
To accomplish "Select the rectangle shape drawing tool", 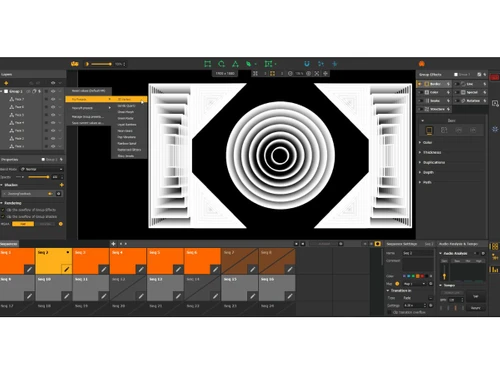I will pyautogui.click(x=208, y=64).
